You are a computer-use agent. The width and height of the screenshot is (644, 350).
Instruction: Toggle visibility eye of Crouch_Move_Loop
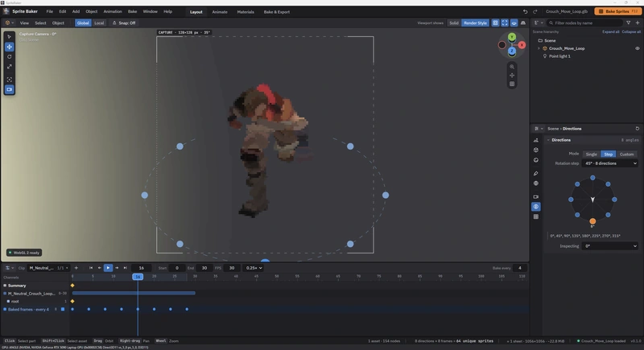(638, 48)
